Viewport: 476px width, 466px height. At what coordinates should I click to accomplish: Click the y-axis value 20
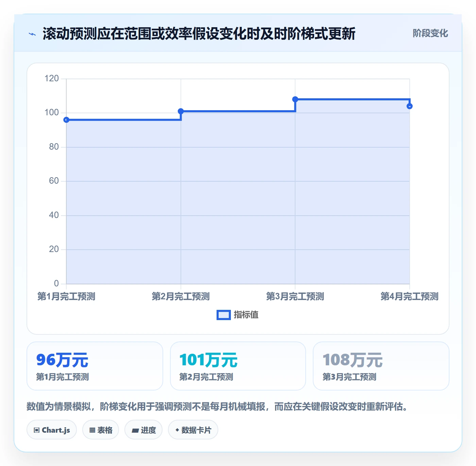pyautogui.click(x=54, y=249)
